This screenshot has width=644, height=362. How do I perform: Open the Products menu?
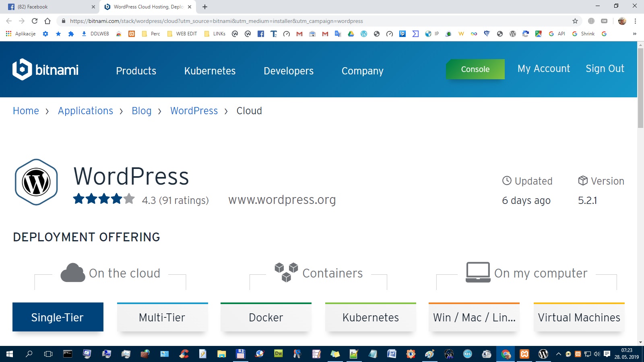[x=136, y=71]
